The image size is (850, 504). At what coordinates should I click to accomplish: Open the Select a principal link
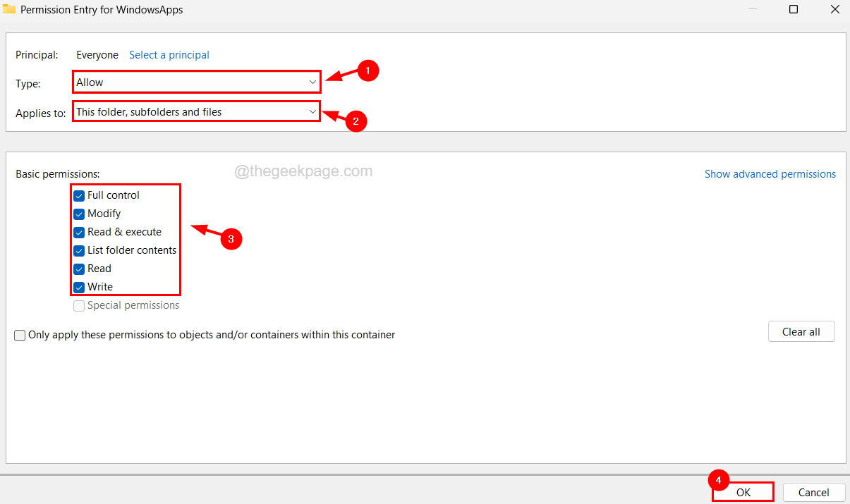(169, 55)
